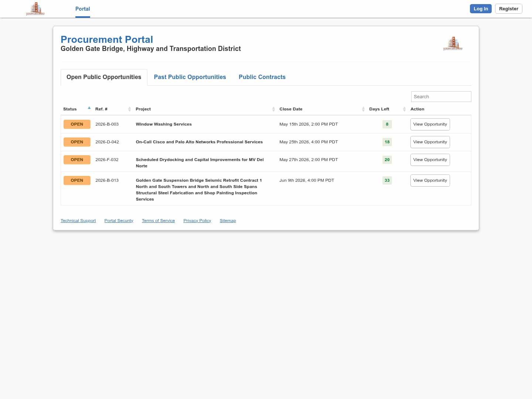Select reference number 2026-D-042
The width and height of the screenshot is (532, 399).
(x=107, y=142)
